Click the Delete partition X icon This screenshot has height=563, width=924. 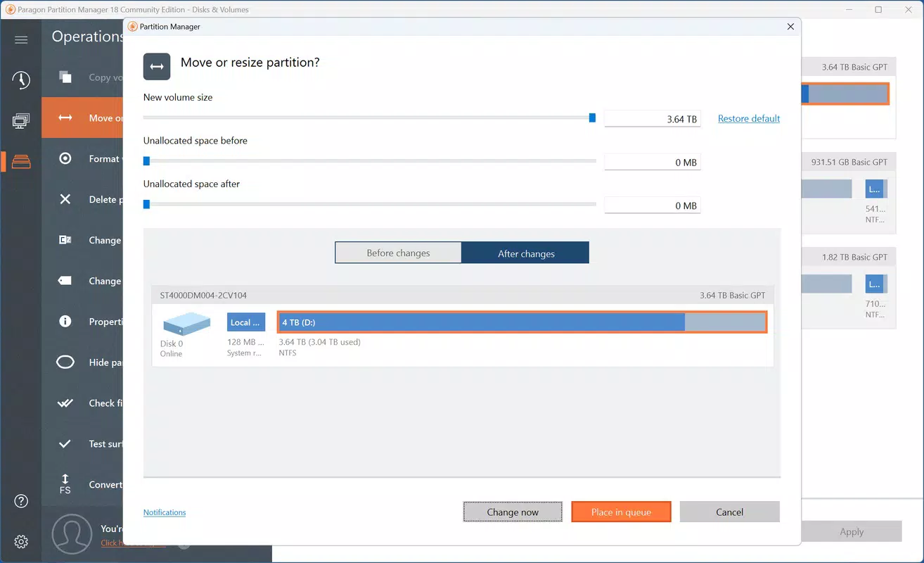point(65,199)
